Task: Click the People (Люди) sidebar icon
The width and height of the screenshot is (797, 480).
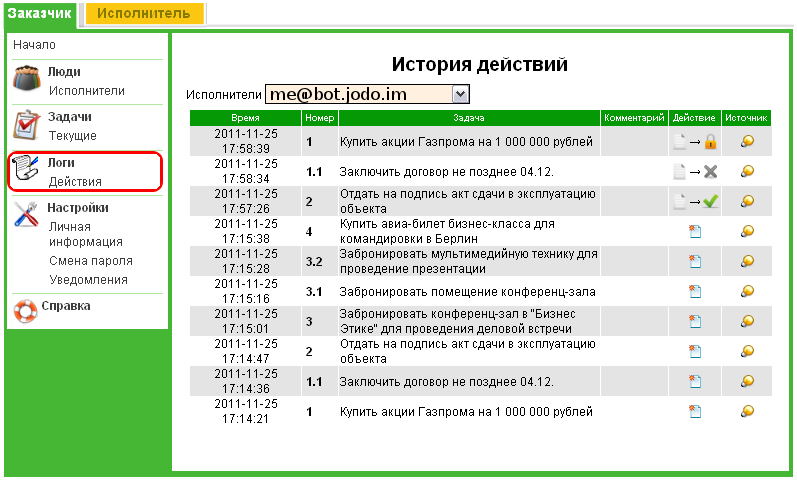Action: [27, 80]
